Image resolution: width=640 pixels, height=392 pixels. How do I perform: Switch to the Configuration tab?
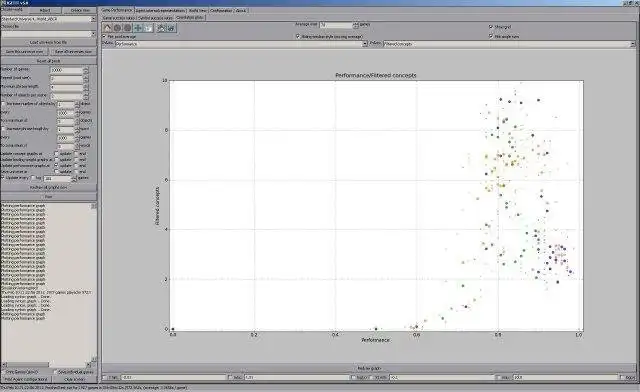221,10
